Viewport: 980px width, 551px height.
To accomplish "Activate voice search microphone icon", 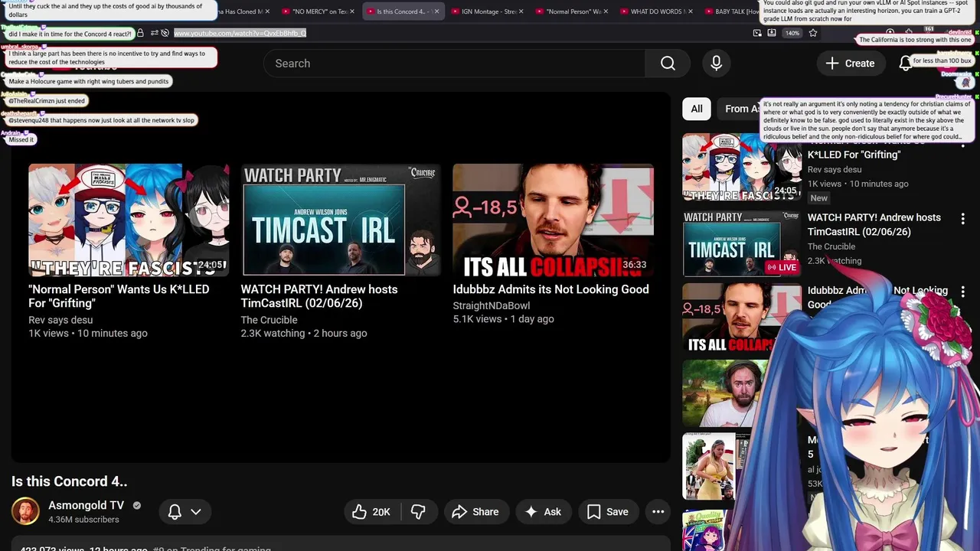I will point(716,64).
